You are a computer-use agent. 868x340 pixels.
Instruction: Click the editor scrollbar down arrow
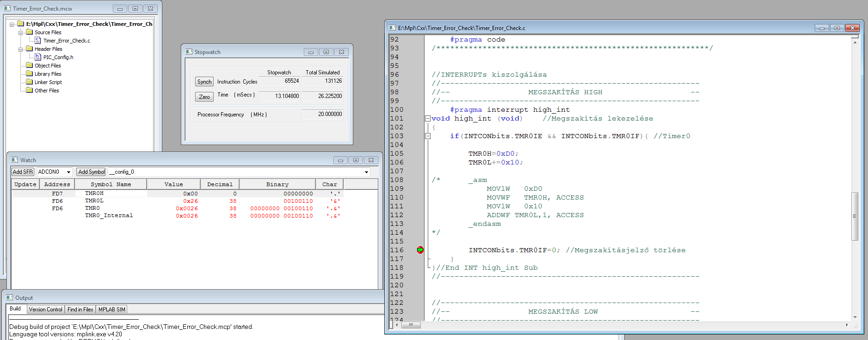tap(855, 317)
